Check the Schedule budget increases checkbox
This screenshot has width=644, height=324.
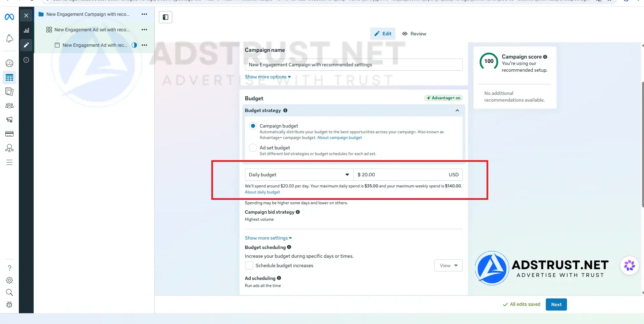(x=249, y=265)
